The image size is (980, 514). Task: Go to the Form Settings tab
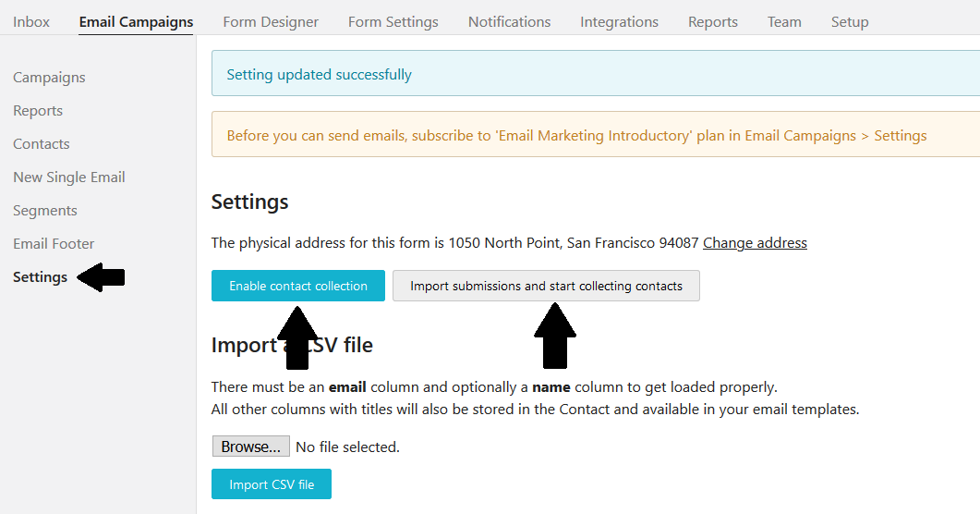(x=393, y=21)
